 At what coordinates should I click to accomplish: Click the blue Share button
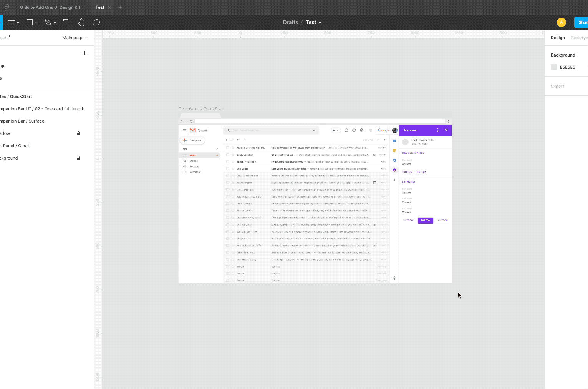pos(581,22)
